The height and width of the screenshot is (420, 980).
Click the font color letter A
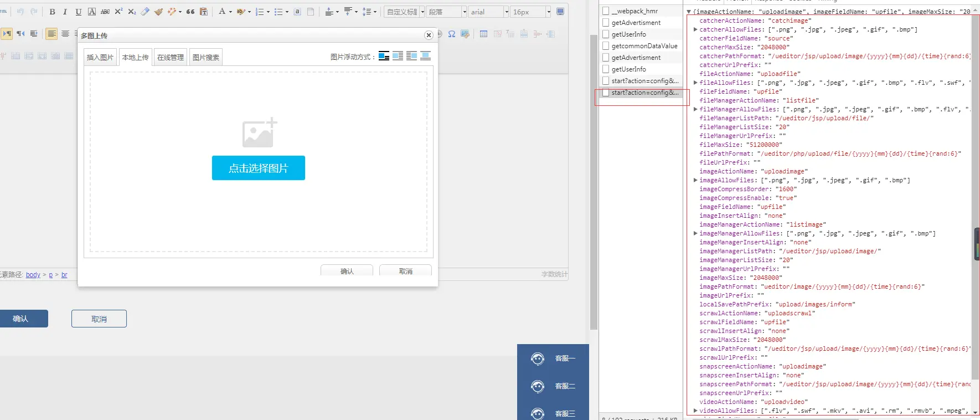222,12
